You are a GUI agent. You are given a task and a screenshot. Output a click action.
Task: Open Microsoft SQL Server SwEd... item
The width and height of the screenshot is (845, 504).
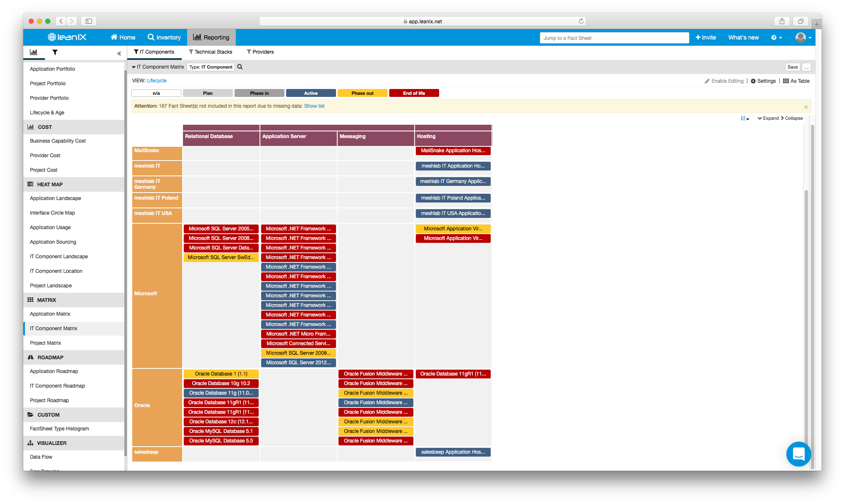coord(221,257)
